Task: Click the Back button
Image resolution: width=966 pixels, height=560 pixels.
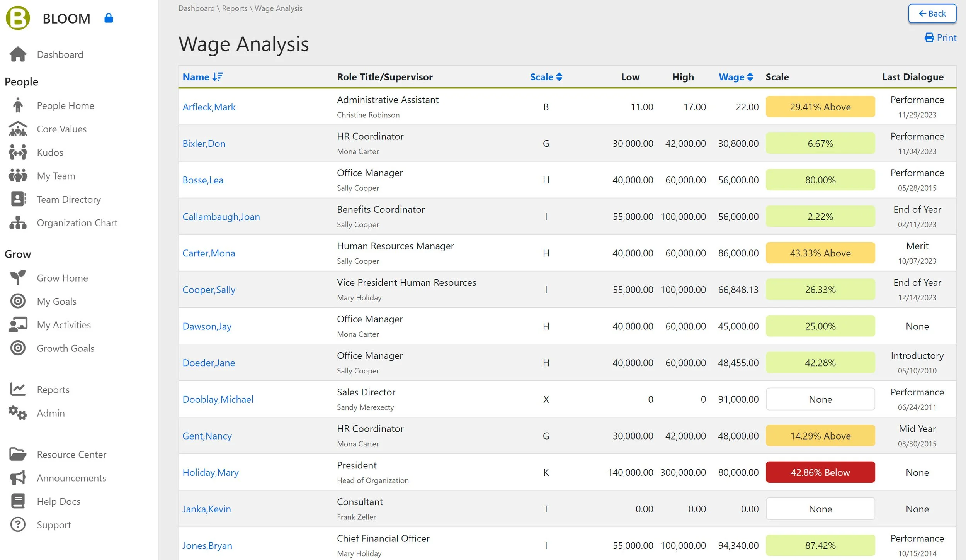Action: pyautogui.click(x=932, y=14)
